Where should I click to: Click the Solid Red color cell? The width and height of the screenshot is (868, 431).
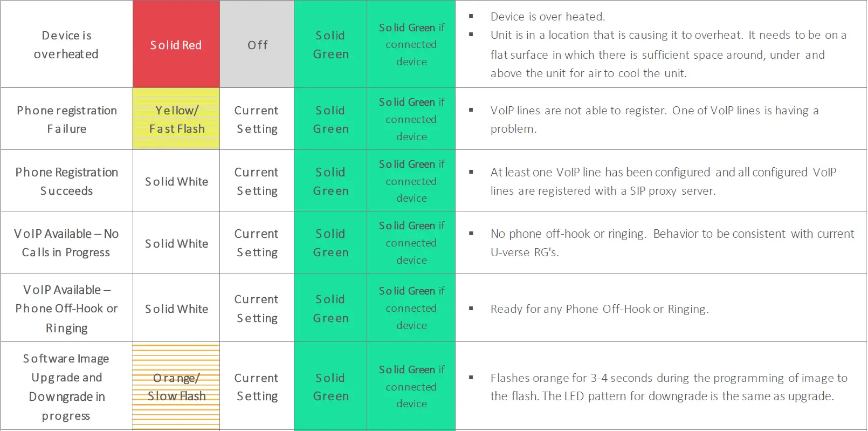176,45
